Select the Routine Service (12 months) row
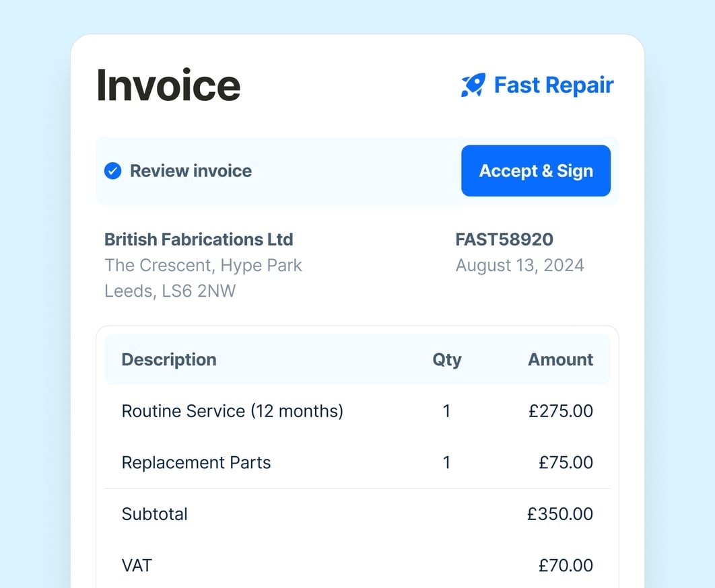 (x=232, y=411)
